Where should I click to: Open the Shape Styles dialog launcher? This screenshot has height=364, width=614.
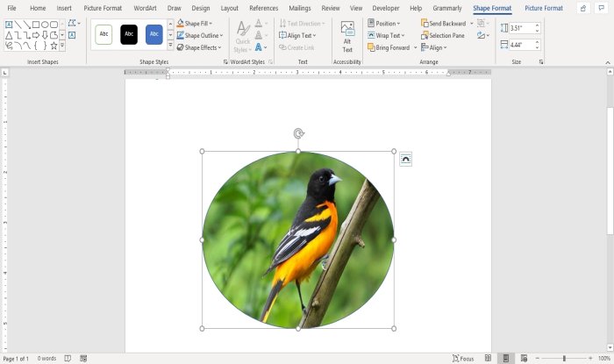pyautogui.click(x=225, y=62)
